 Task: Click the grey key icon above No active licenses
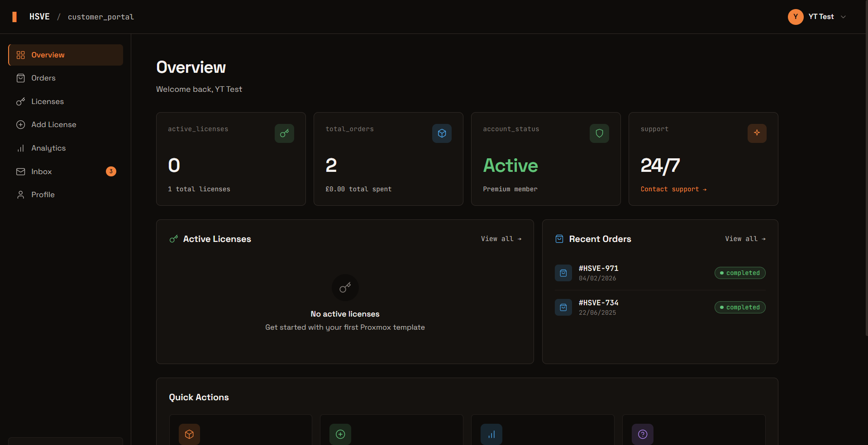pyautogui.click(x=345, y=288)
